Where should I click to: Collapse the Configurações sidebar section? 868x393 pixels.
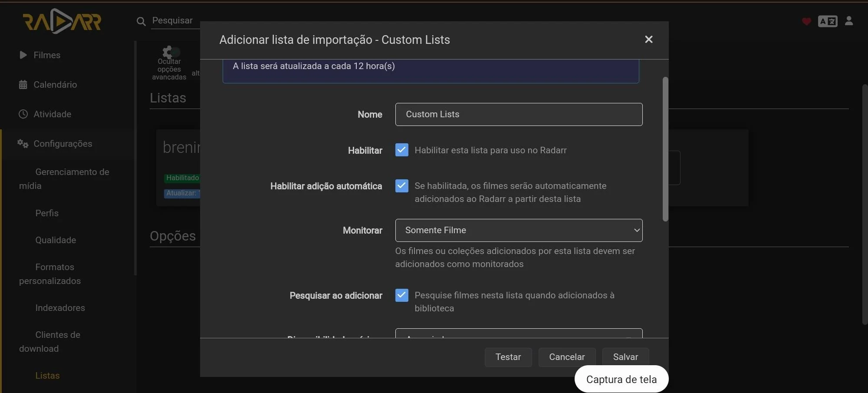[62, 144]
